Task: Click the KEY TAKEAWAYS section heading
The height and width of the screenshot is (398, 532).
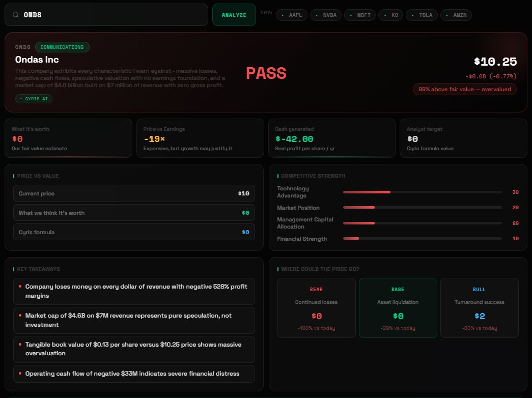Action: coord(38,269)
